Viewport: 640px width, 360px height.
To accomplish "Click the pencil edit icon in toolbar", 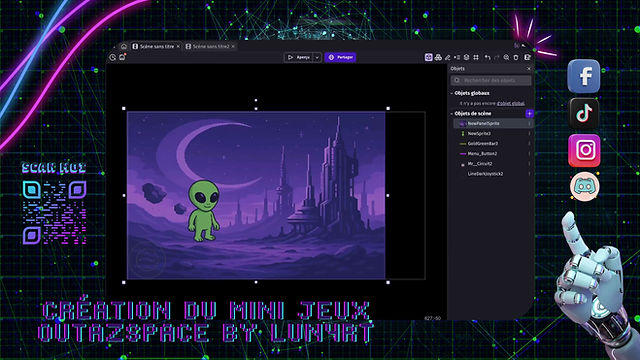I will 448,58.
